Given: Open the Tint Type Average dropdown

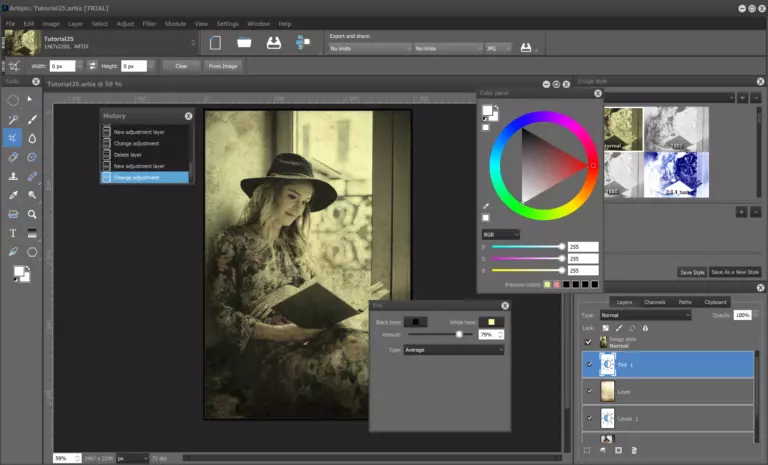Looking at the screenshot, I should click(453, 350).
